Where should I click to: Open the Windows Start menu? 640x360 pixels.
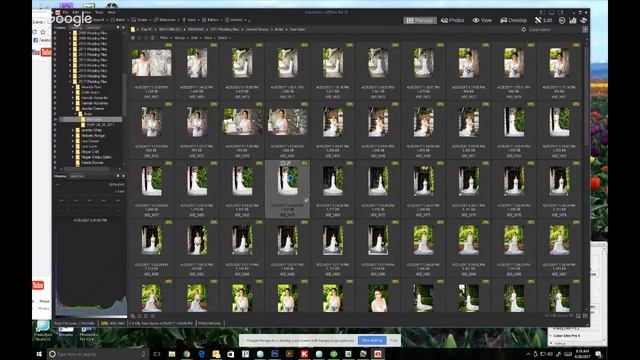coord(39,354)
